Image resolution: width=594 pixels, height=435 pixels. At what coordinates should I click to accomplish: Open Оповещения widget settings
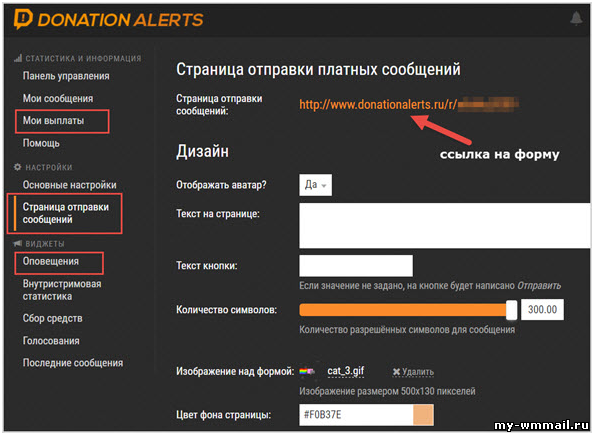(51, 261)
